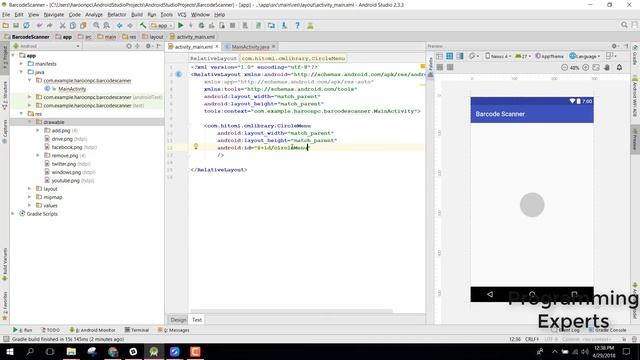
Task: Click the yellow lightbulb quick-fix icon
Action: tap(196, 146)
